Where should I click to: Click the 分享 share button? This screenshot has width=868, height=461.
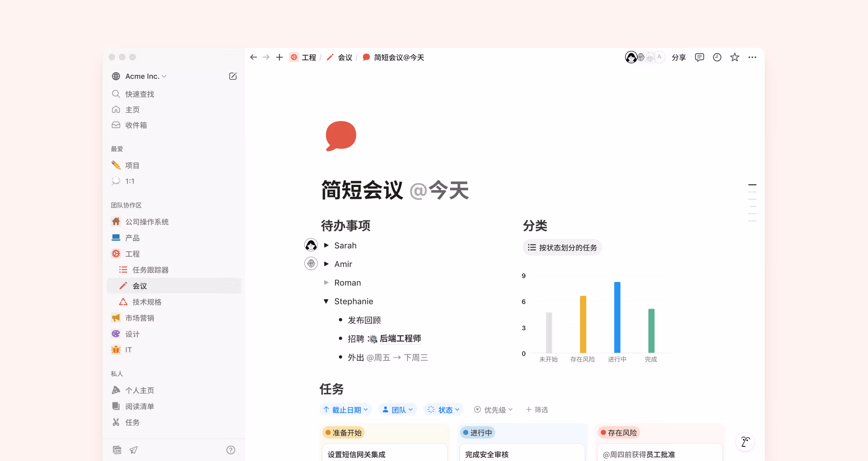[x=679, y=57]
